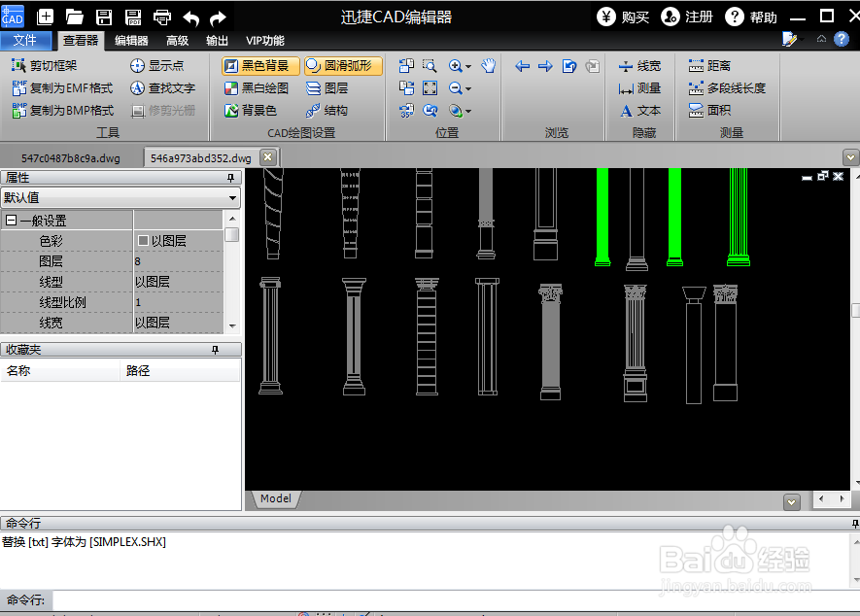The width and height of the screenshot is (860, 616).
Task: Toggle 文本 visibility
Action: tap(639, 111)
